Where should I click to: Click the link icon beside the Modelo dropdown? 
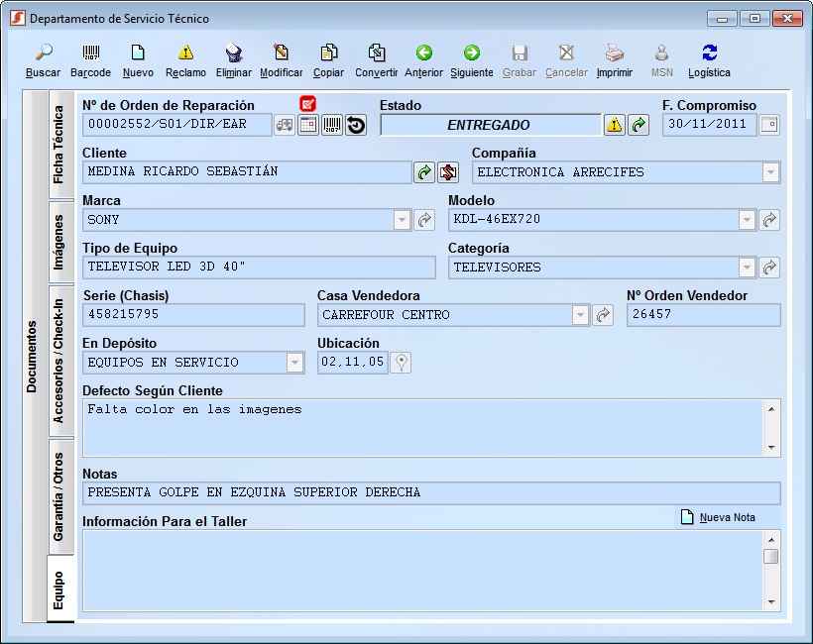click(x=769, y=220)
